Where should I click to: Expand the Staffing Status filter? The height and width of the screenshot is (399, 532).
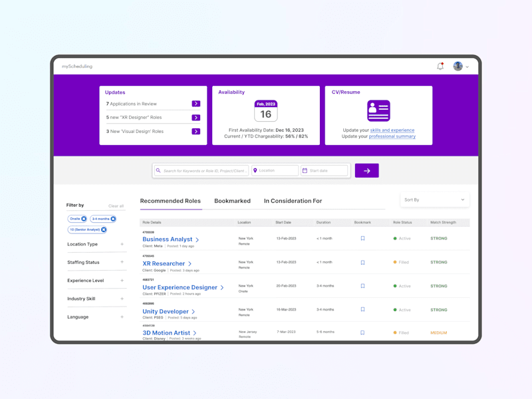[122, 262]
